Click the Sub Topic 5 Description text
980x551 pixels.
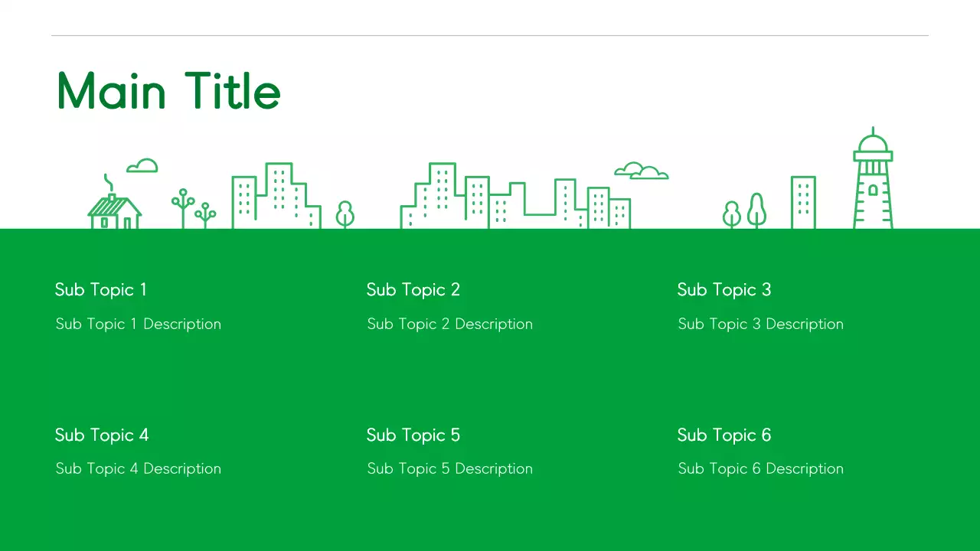pos(449,468)
